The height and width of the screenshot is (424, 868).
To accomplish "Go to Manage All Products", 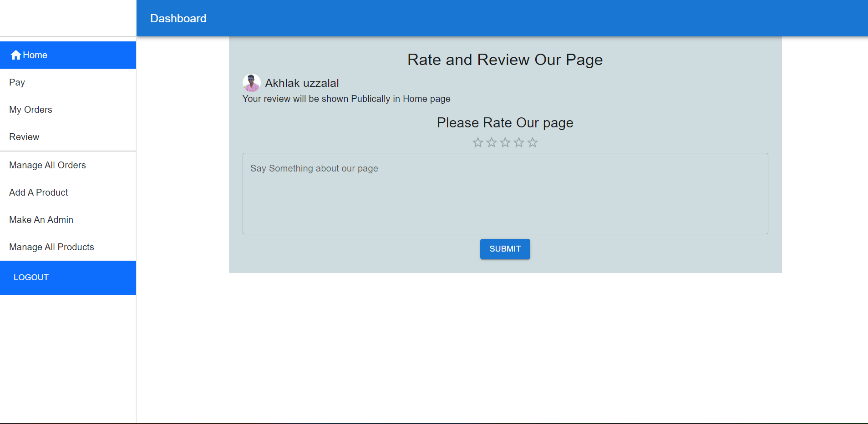I will [x=51, y=247].
